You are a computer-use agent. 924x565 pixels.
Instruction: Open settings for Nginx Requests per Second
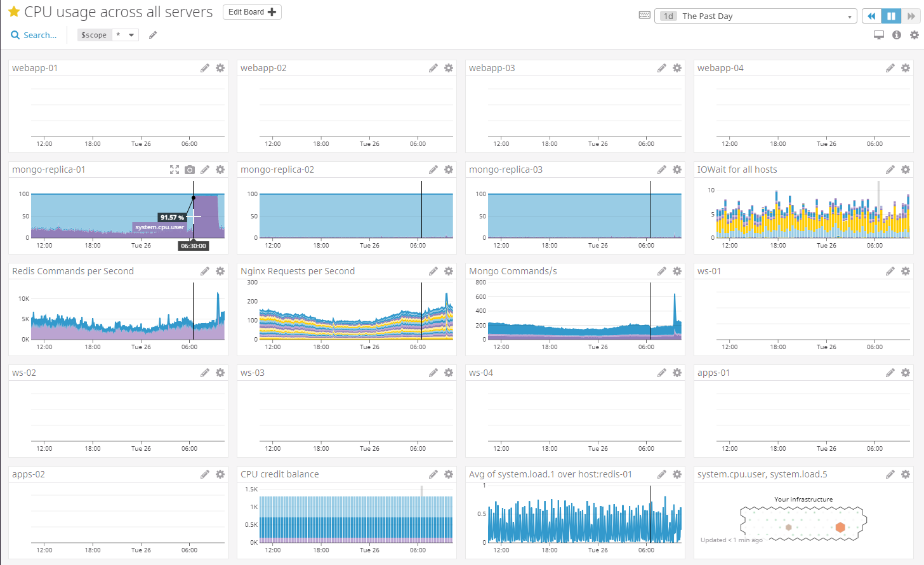[449, 271]
